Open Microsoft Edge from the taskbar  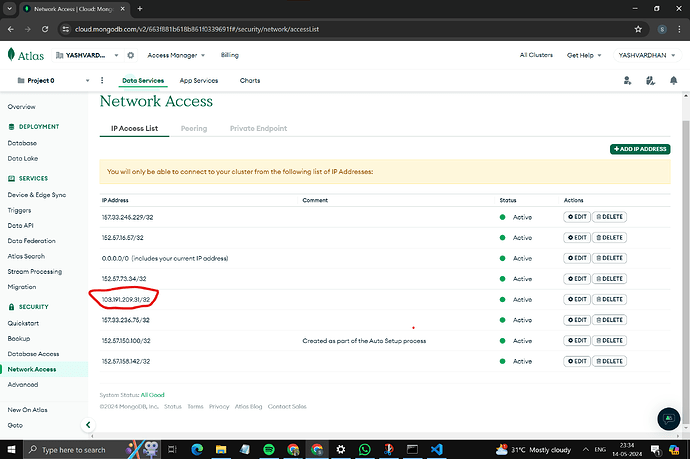click(x=195, y=450)
